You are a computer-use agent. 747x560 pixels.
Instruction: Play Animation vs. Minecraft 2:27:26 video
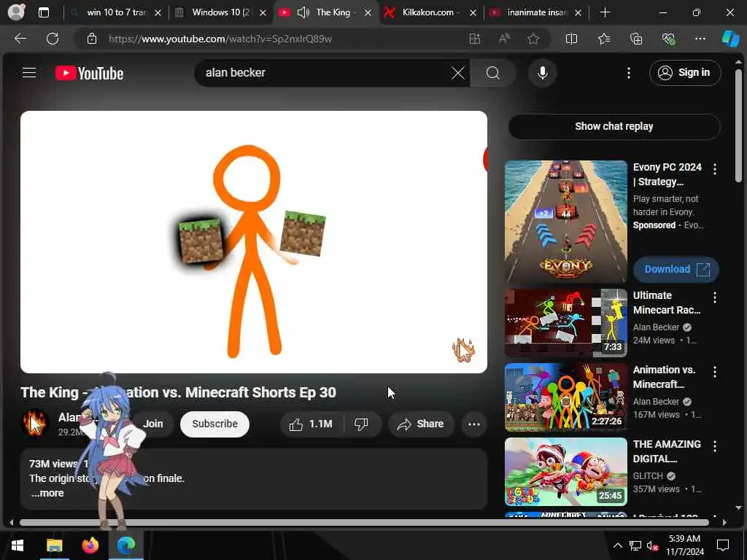click(565, 397)
